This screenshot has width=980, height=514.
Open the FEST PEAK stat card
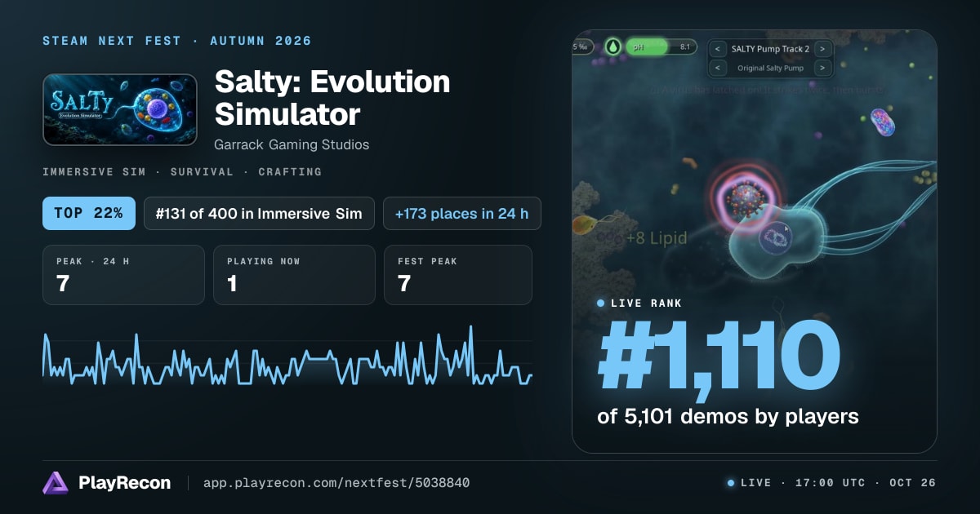(457, 275)
